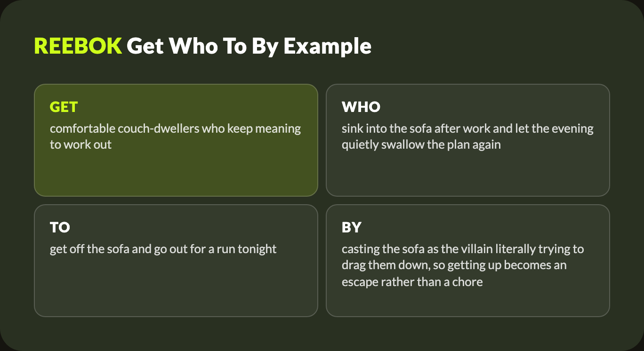Click the green GET heading

click(64, 107)
